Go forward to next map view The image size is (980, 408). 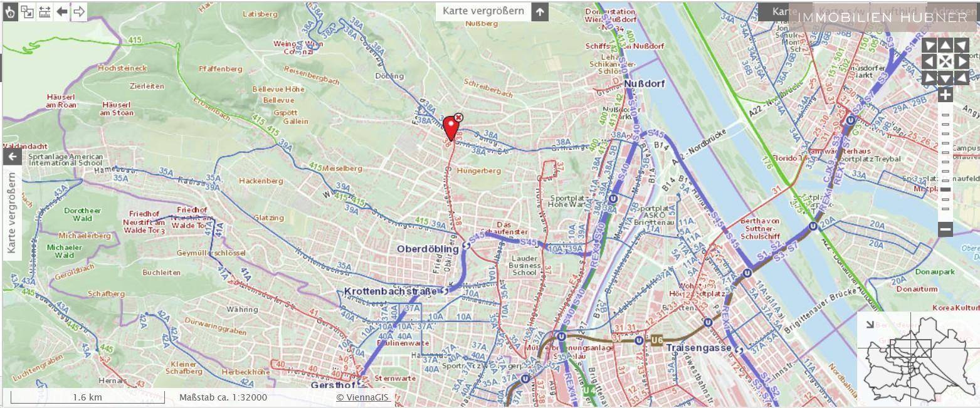(79, 11)
